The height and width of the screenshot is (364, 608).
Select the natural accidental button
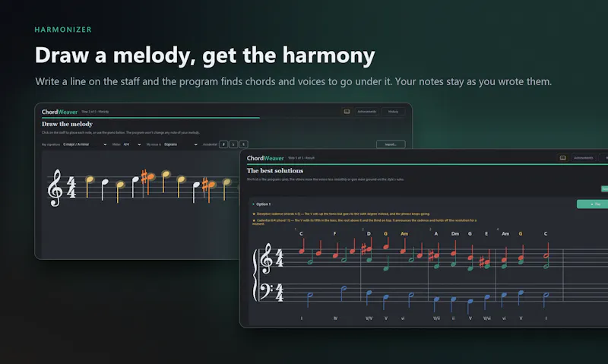(243, 144)
